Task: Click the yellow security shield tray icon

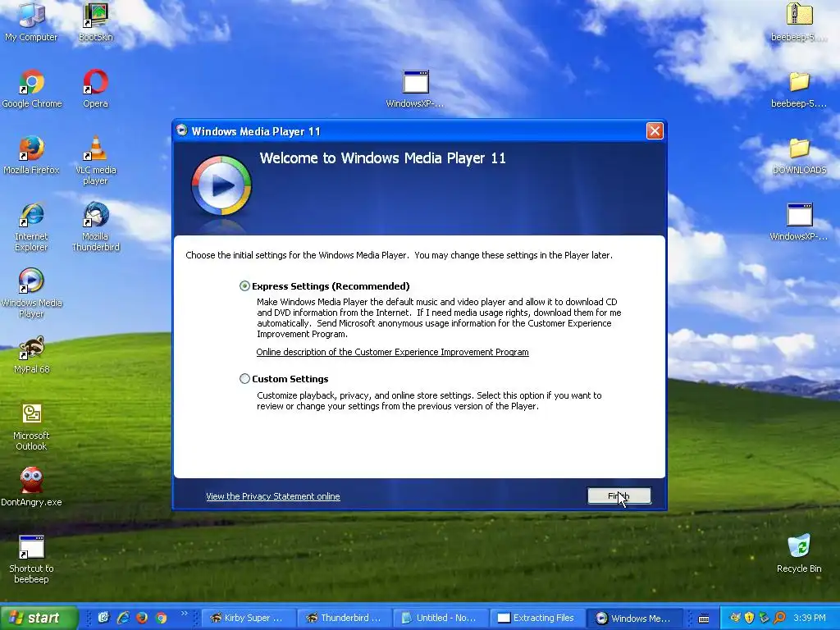Action: [x=750, y=618]
